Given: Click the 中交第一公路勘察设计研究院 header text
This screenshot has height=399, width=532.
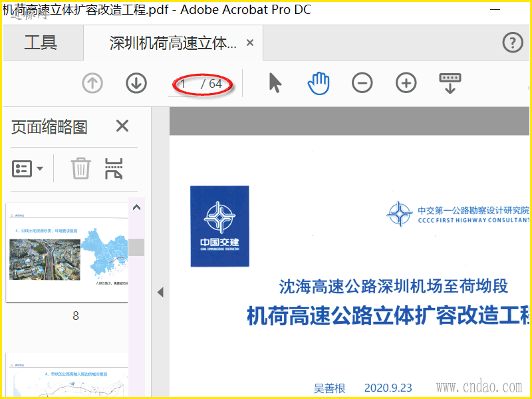Looking at the screenshot, I should point(473,210).
